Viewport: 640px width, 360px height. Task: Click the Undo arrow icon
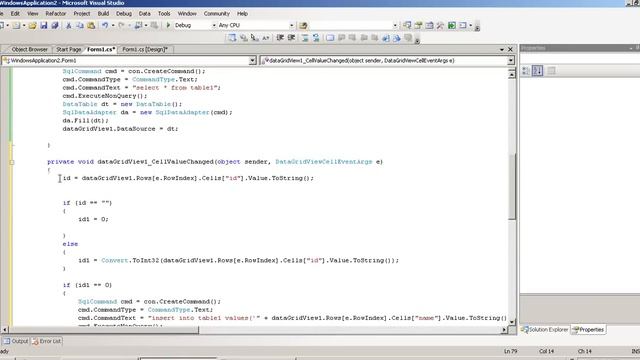tap(105, 25)
